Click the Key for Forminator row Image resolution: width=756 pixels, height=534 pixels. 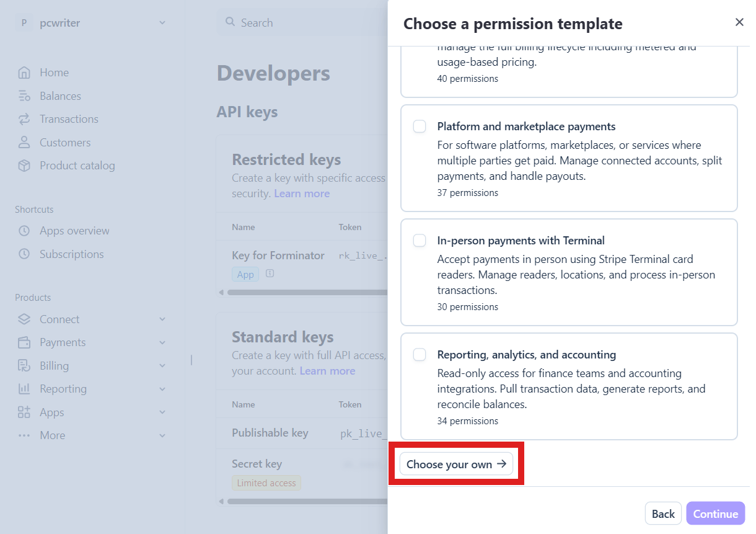click(302, 264)
